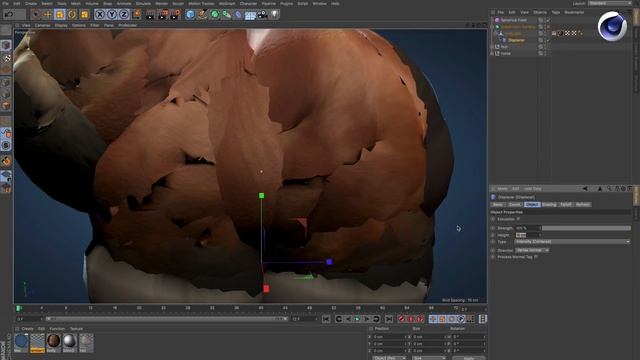Click the Coordinate System icon

pyautogui.click(x=136, y=15)
